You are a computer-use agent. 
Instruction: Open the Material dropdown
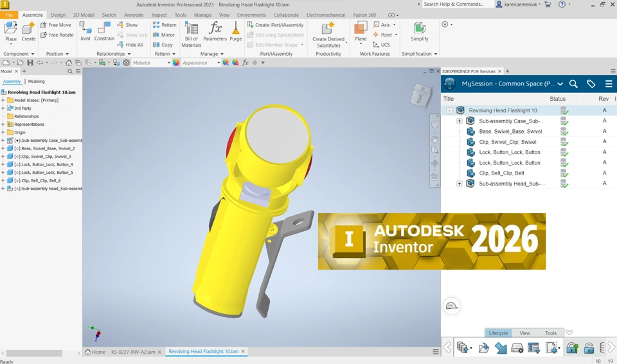click(152, 62)
